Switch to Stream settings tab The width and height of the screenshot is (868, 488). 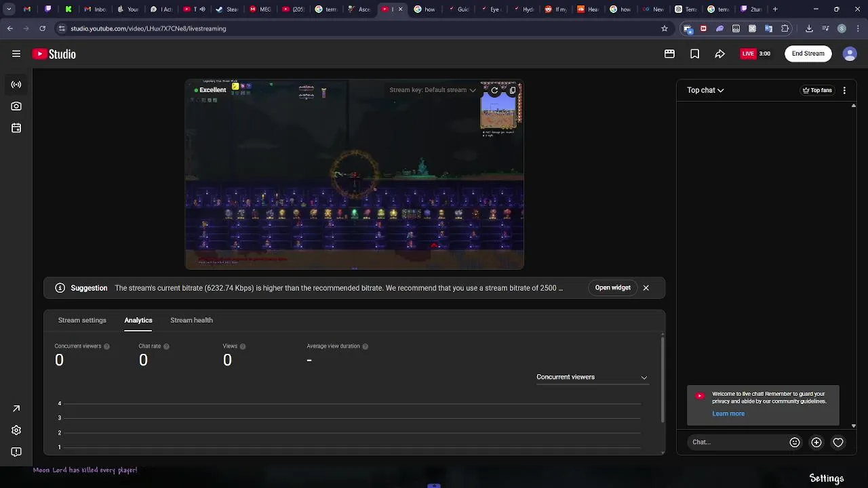coord(82,320)
